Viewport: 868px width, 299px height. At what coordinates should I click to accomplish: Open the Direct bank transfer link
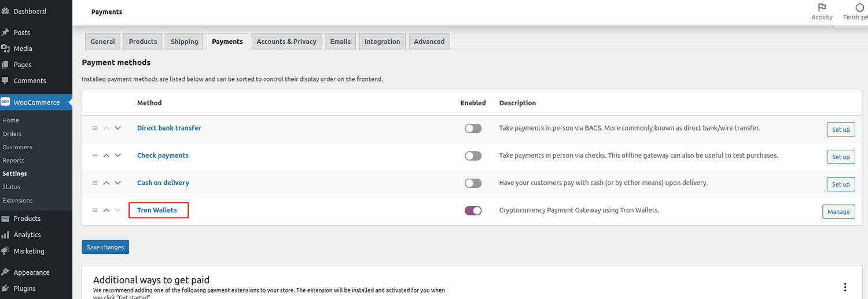[x=169, y=128]
